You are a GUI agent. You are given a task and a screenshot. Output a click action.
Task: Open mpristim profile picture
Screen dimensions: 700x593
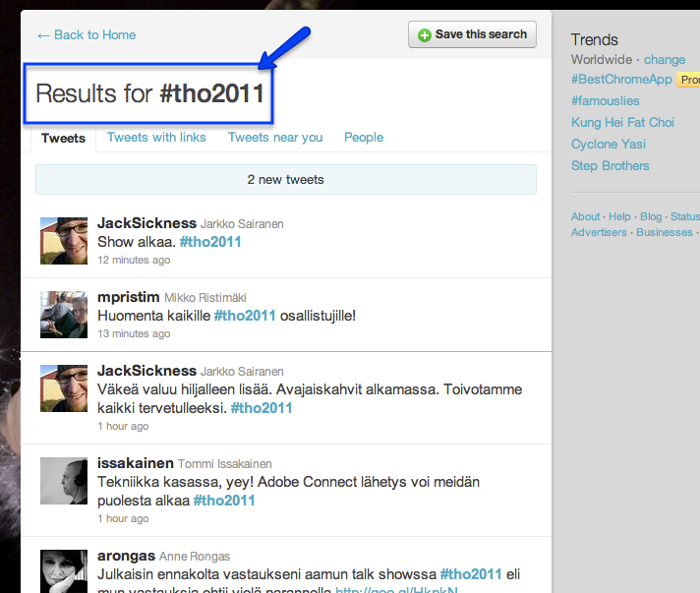coord(64,315)
